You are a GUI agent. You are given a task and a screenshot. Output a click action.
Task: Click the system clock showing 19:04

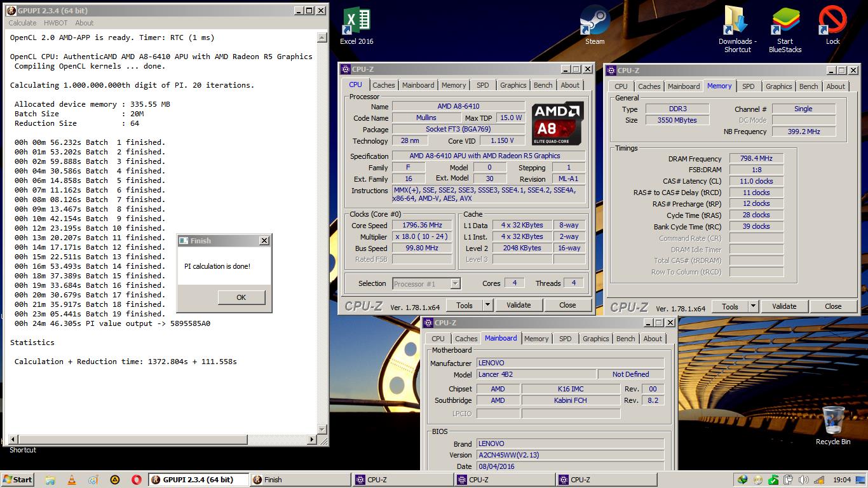[x=841, y=480]
